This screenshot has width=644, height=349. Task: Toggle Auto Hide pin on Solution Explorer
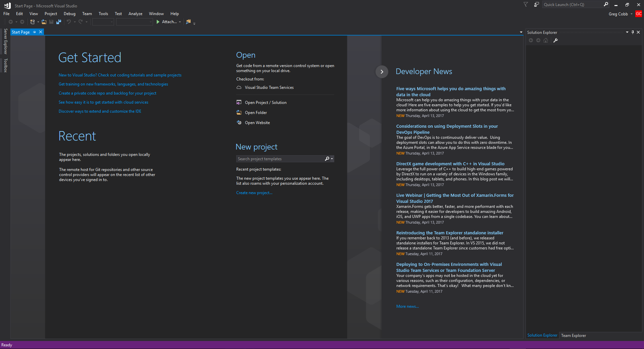click(x=633, y=32)
